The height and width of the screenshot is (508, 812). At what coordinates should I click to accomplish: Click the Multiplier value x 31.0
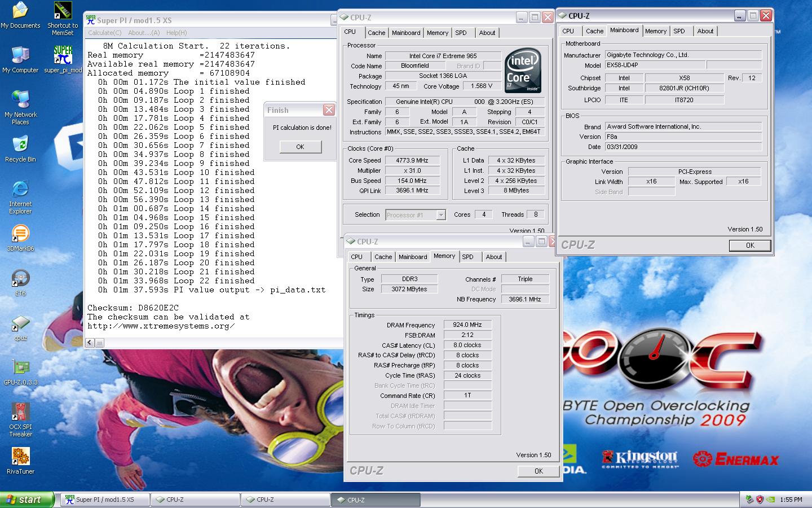coord(412,170)
